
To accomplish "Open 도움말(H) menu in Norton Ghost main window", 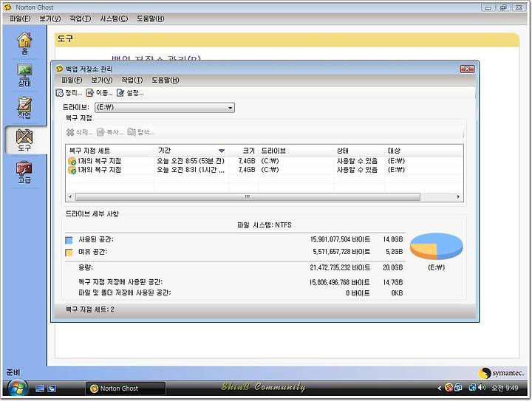I will click(150, 18).
